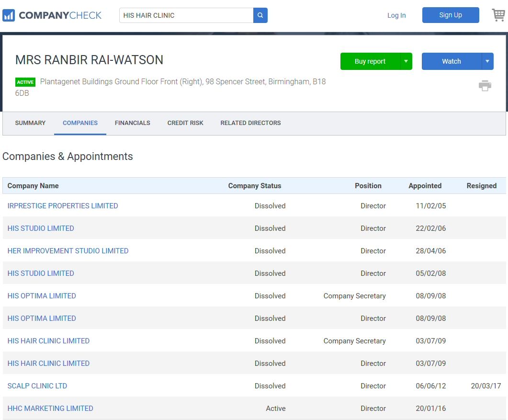Open HIS OPTIMA LIMITED Director row link
The image size is (508, 420).
pos(42,318)
